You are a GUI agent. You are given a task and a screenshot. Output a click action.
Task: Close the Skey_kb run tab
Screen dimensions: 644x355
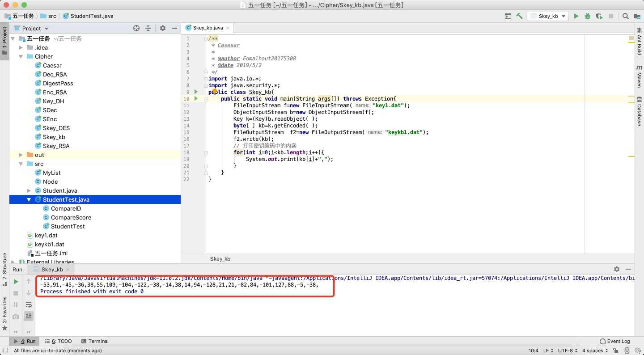[x=68, y=270]
